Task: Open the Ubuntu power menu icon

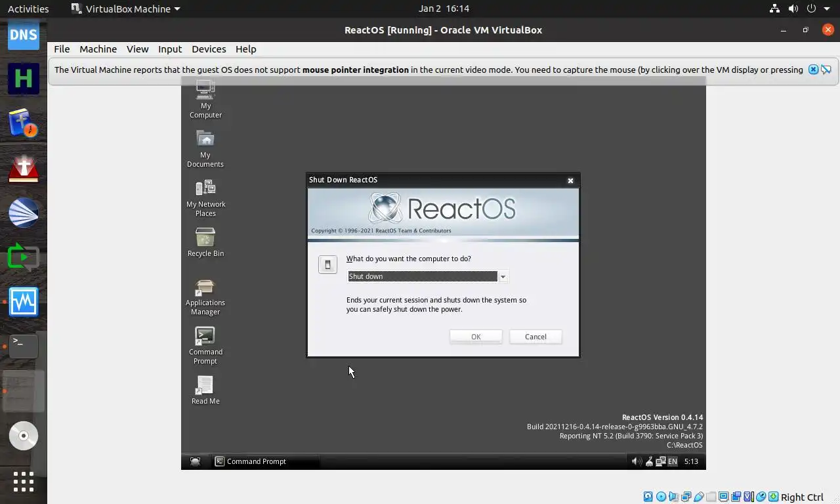Action: 811,9
